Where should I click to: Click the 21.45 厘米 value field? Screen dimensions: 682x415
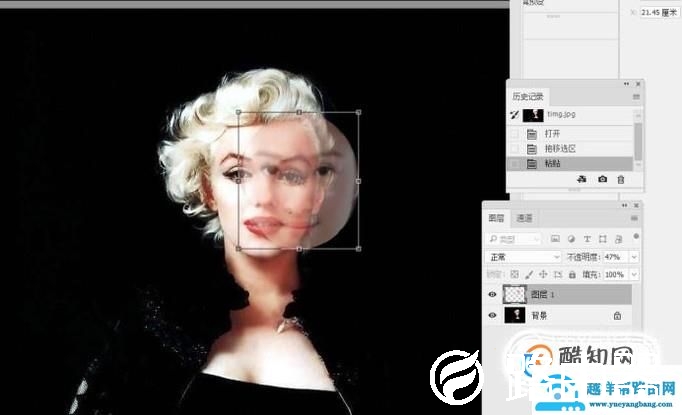point(659,12)
